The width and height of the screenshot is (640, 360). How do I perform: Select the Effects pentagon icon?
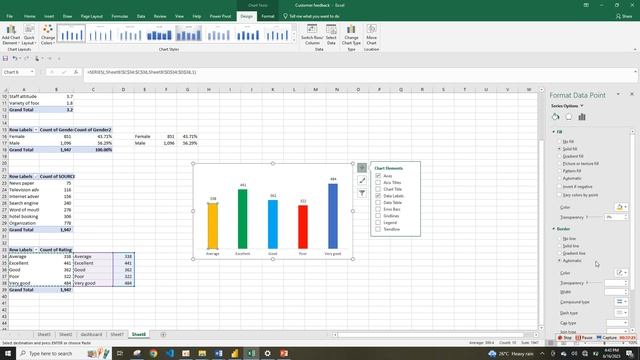coord(569,117)
